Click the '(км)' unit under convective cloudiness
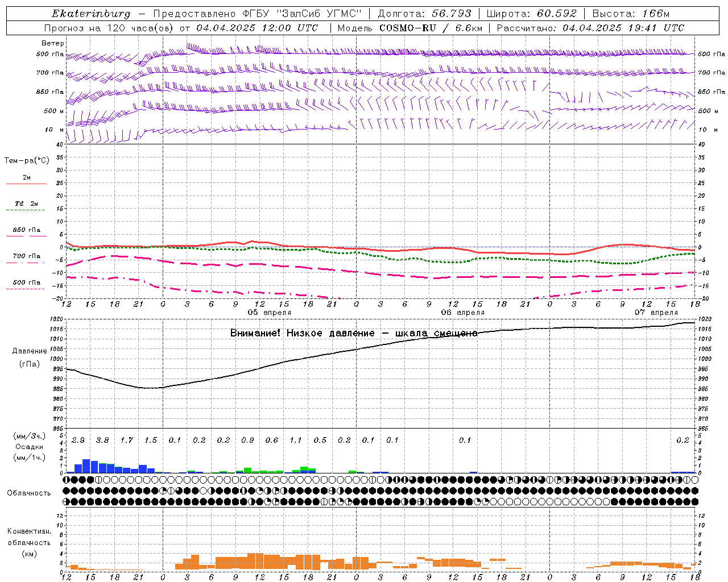The image size is (728, 582). click(x=29, y=554)
